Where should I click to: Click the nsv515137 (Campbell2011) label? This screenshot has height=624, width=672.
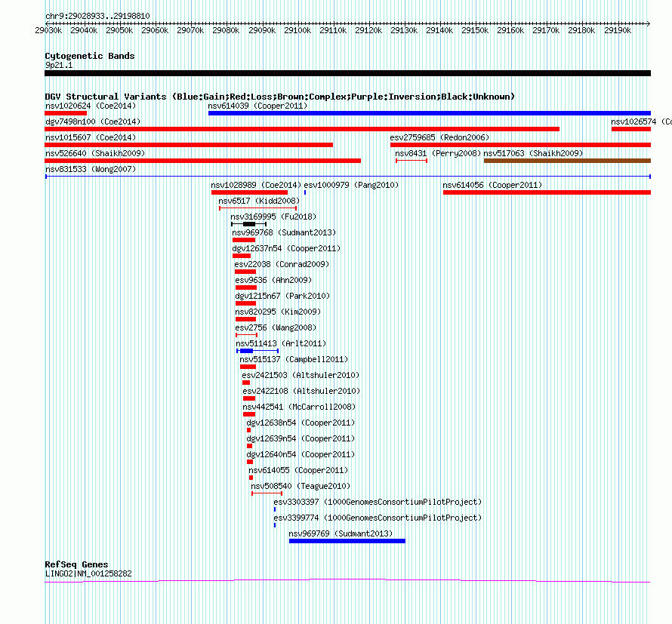click(294, 359)
